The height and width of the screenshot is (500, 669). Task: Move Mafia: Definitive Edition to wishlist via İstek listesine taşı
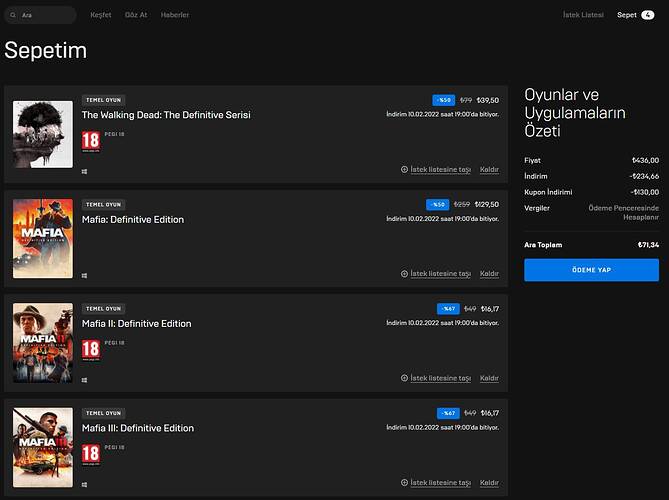coord(440,273)
